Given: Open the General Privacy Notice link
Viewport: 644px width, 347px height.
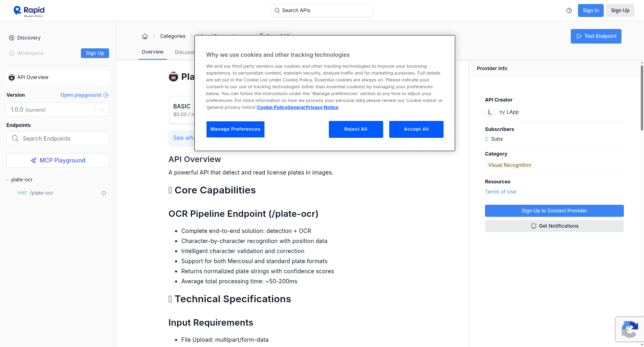Looking at the screenshot, I should click(313, 107).
